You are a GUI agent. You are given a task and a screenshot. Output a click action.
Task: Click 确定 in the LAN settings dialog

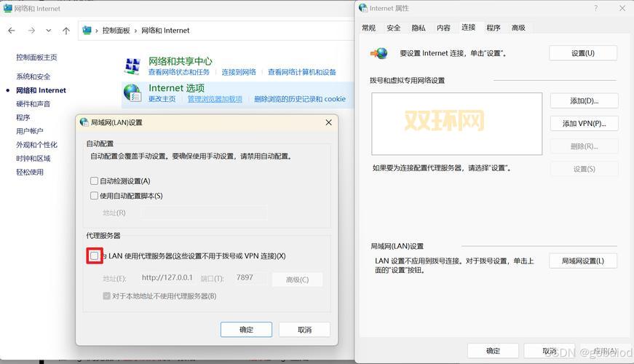[x=246, y=330]
